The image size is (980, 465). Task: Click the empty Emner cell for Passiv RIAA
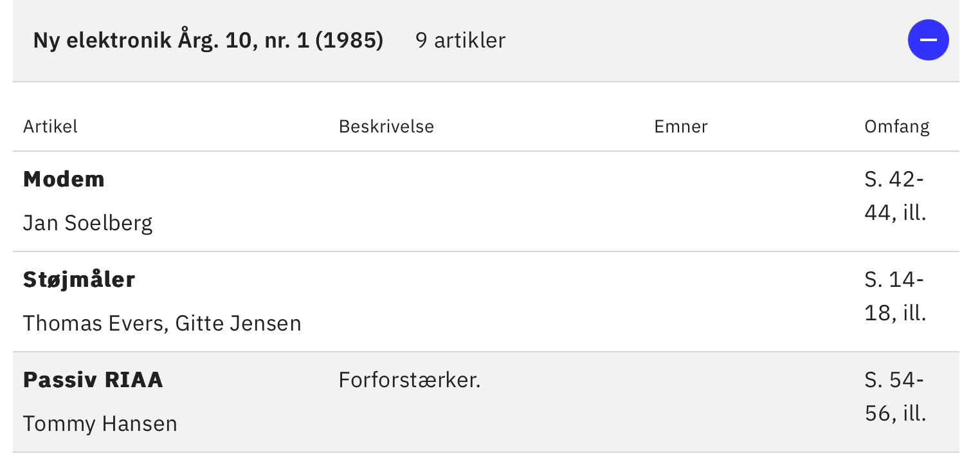pos(749,402)
